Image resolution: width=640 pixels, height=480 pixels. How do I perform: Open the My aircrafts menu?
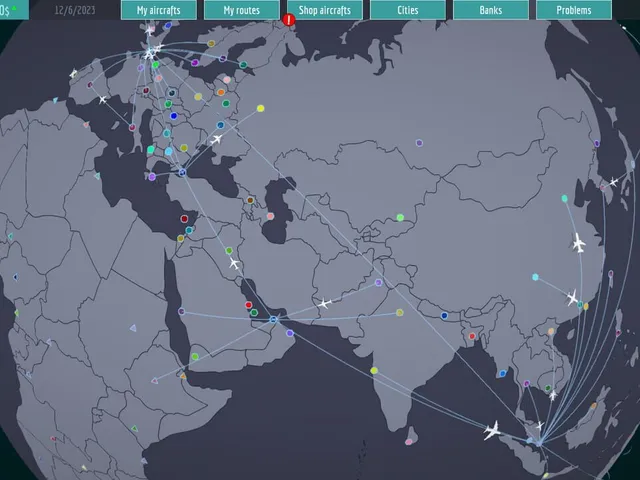pyautogui.click(x=159, y=10)
